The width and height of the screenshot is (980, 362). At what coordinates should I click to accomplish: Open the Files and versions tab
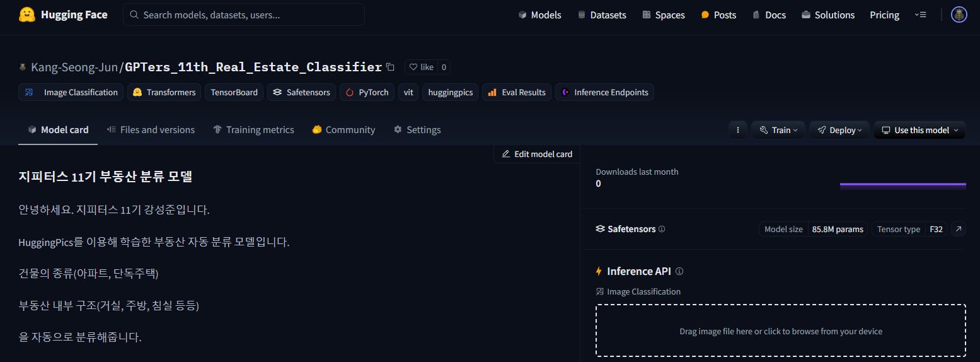click(x=151, y=129)
